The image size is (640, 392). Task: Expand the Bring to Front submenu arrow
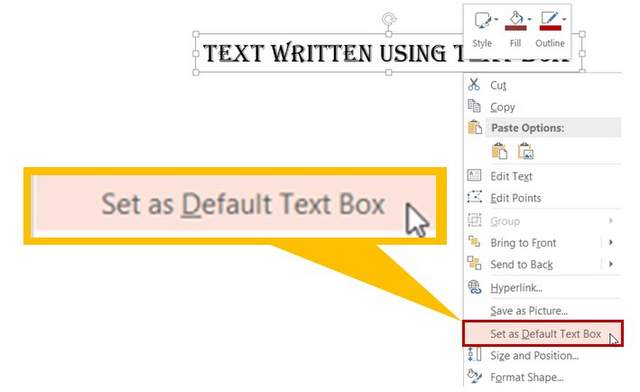point(611,242)
